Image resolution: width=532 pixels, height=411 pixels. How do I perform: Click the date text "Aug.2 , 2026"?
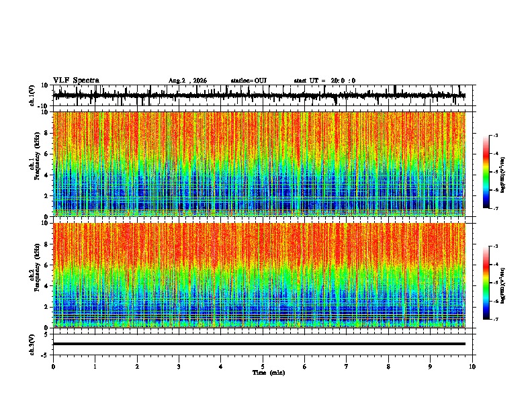[x=187, y=81]
